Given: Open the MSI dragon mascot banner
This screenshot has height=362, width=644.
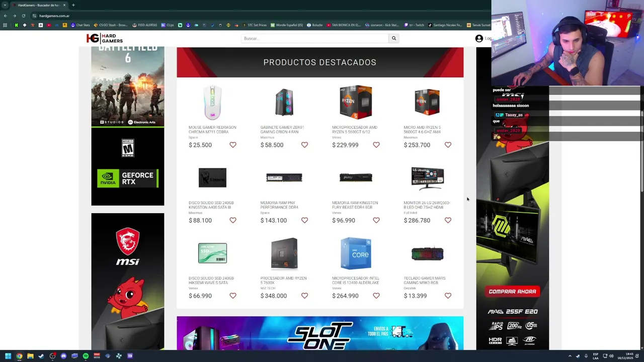Looking at the screenshot, I should (x=127, y=282).
